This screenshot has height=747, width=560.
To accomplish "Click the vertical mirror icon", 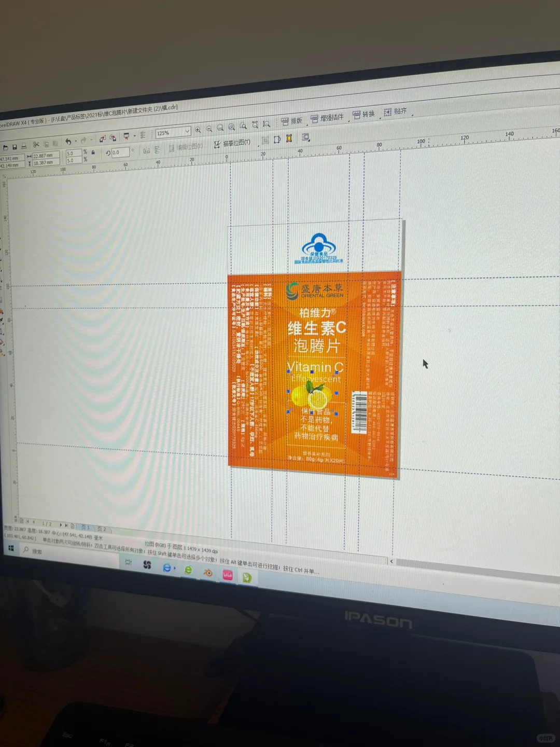I will tap(157, 149).
